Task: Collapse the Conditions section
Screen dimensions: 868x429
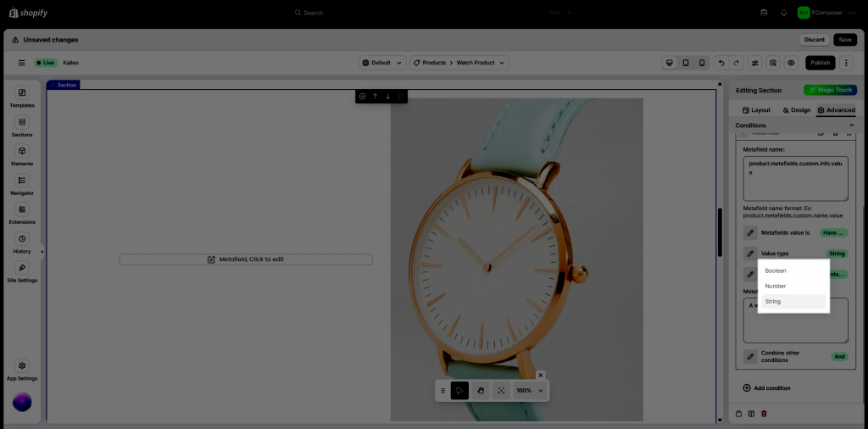Action: (x=851, y=125)
